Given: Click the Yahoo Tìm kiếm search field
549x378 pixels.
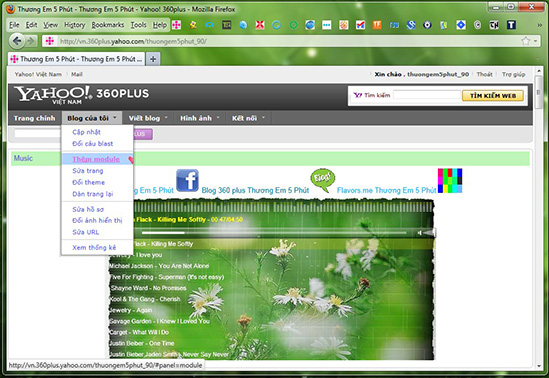Looking at the screenshot, I should coord(427,95).
